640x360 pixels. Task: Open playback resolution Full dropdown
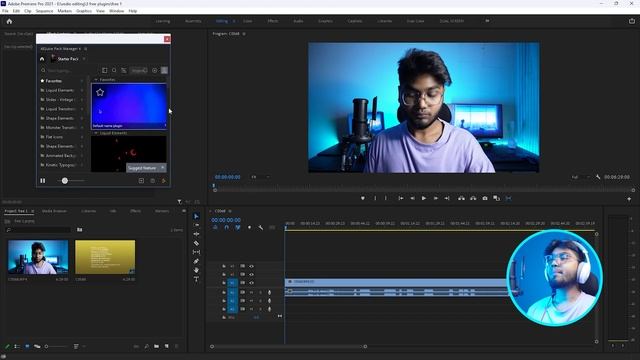[580, 177]
